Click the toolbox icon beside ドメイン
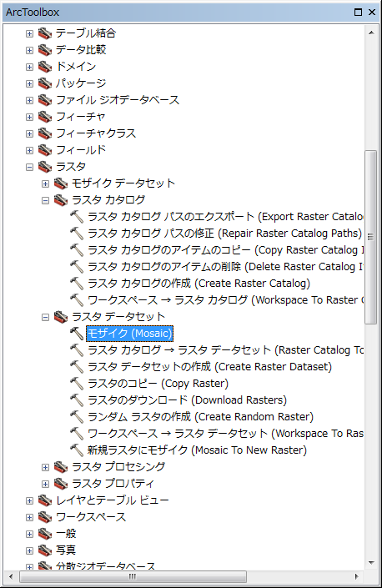This screenshot has height=588, width=382. tap(45, 67)
